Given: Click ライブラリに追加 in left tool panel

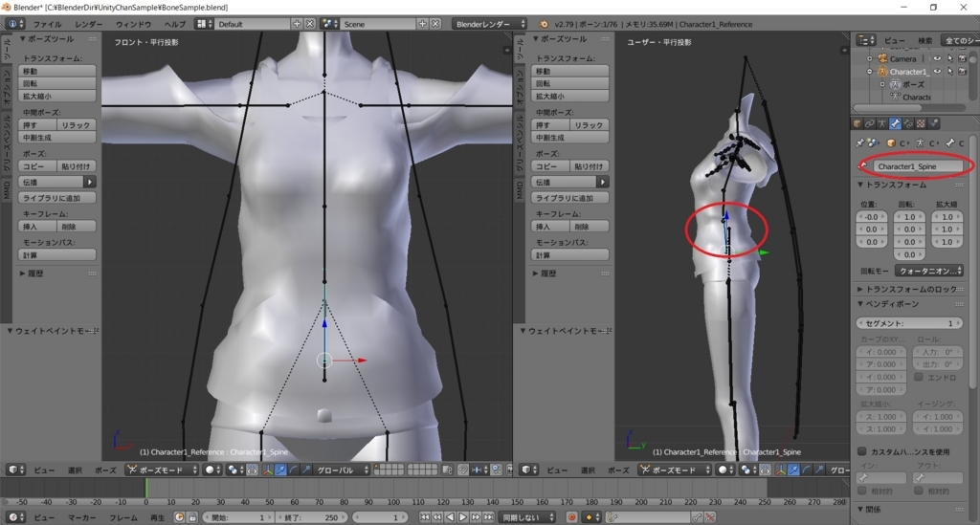Looking at the screenshot, I should click(x=56, y=198).
